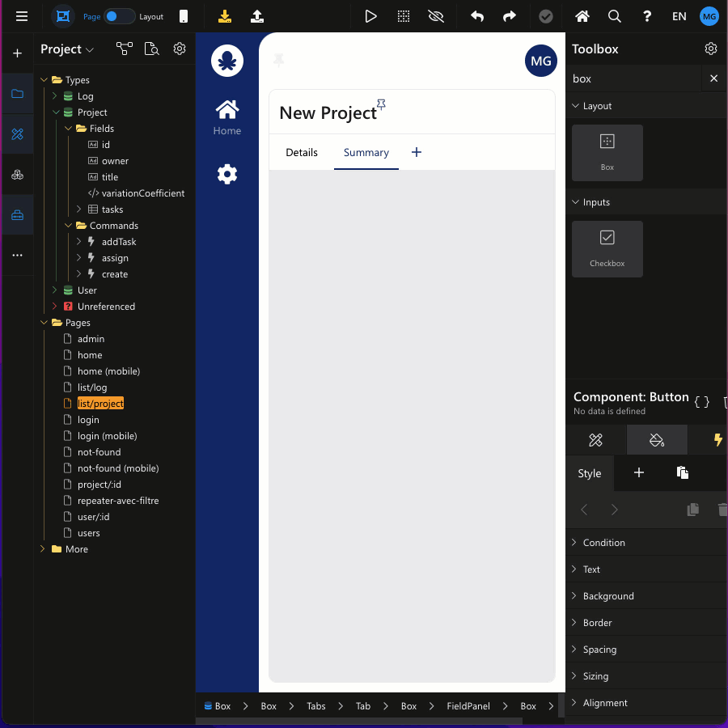Open the Project panel dropdown
Viewport: 728px width, 728px height.
point(67,49)
